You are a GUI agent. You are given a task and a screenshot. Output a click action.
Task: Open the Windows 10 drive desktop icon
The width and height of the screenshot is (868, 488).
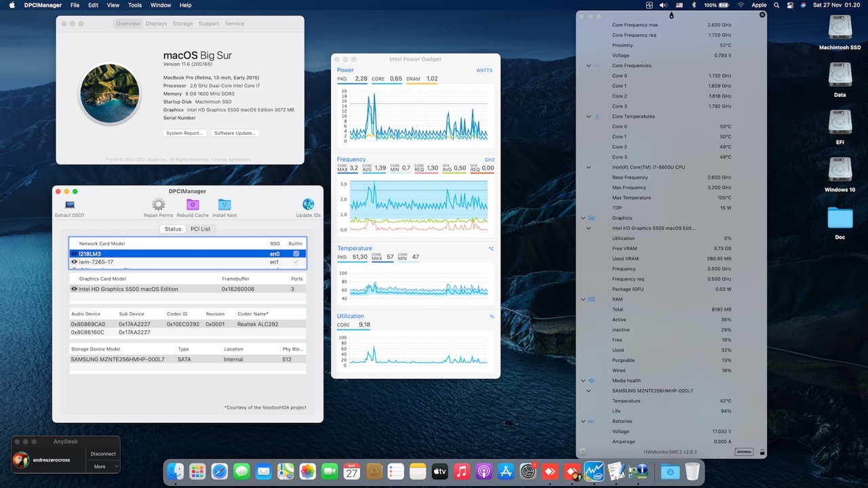(x=840, y=169)
